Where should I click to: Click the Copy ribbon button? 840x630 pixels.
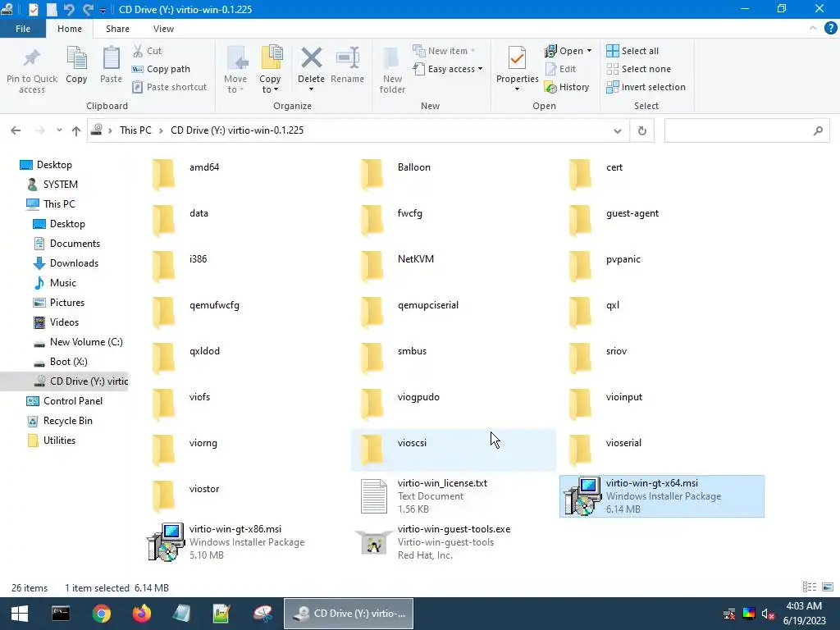76,66
